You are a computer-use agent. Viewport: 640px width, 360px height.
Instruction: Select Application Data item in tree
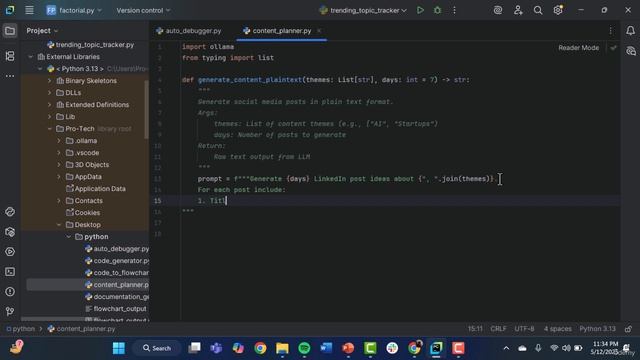click(96, 189)
